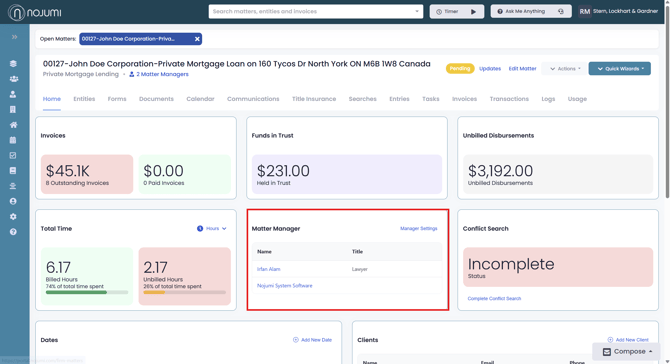Open Stern, Lockhart & Gardner account menu
Viewport: 670px width, 364px height.
[625, 12]
